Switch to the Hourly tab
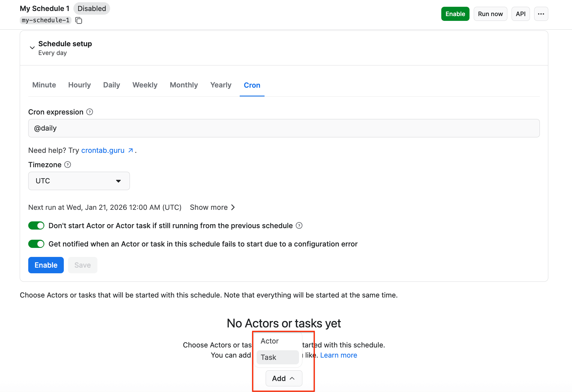The width and height of the screenshot is (572, 392). click(79, 85)
